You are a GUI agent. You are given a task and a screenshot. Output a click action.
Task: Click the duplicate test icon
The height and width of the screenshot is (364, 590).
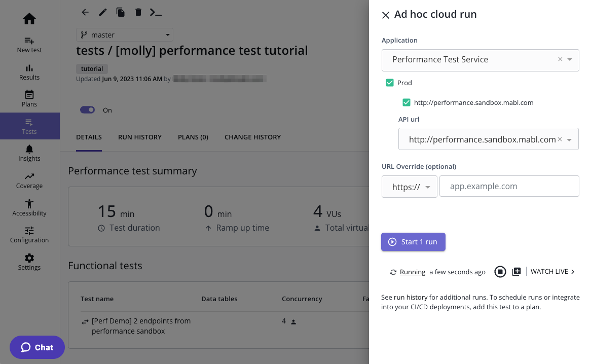coord(120,12)
